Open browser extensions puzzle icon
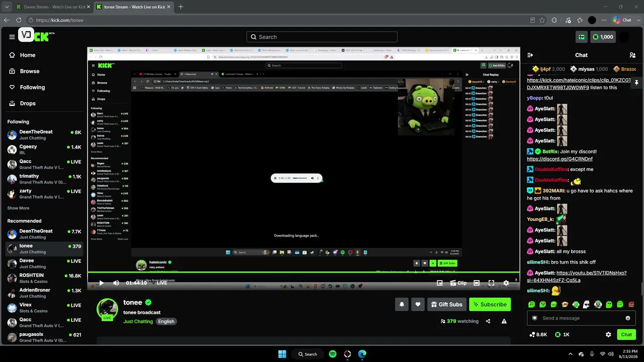 (554, 20)
